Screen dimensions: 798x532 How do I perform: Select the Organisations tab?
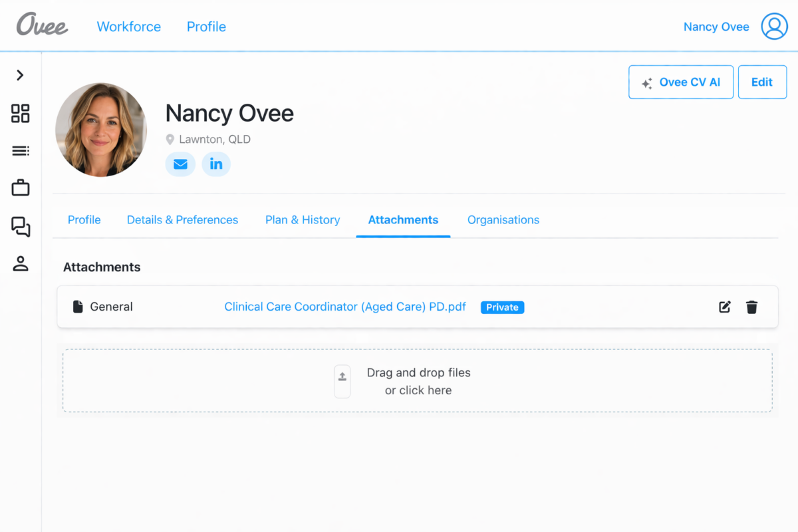[x=503, y=220]
